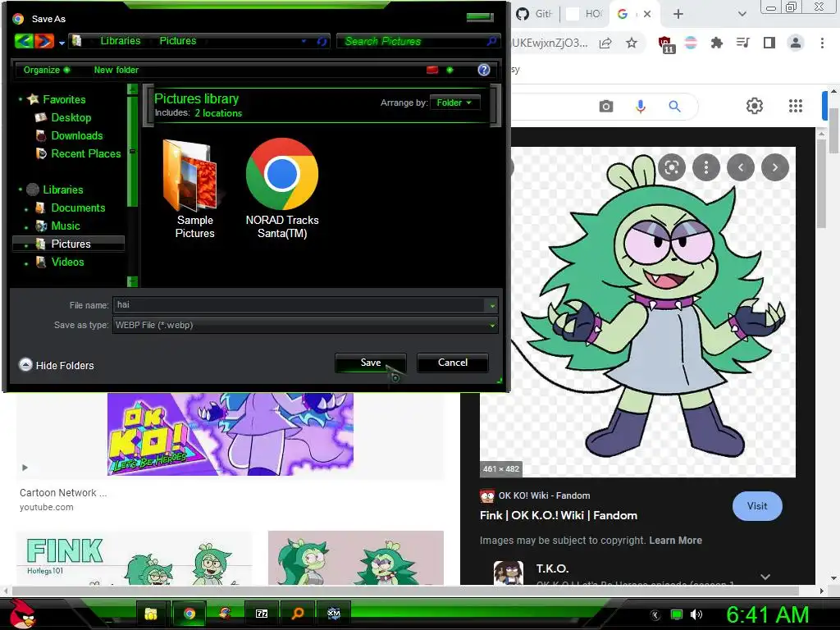Open Chrome profile avatar icon

[x=796, y=43]
